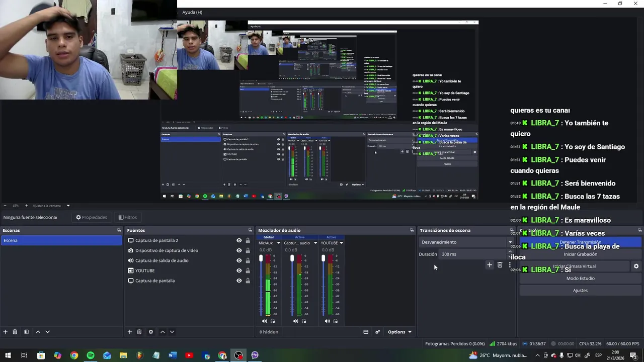This screenshot has height=362, width=644.
Task: Click Modo Estudio button
Action: 580,279
